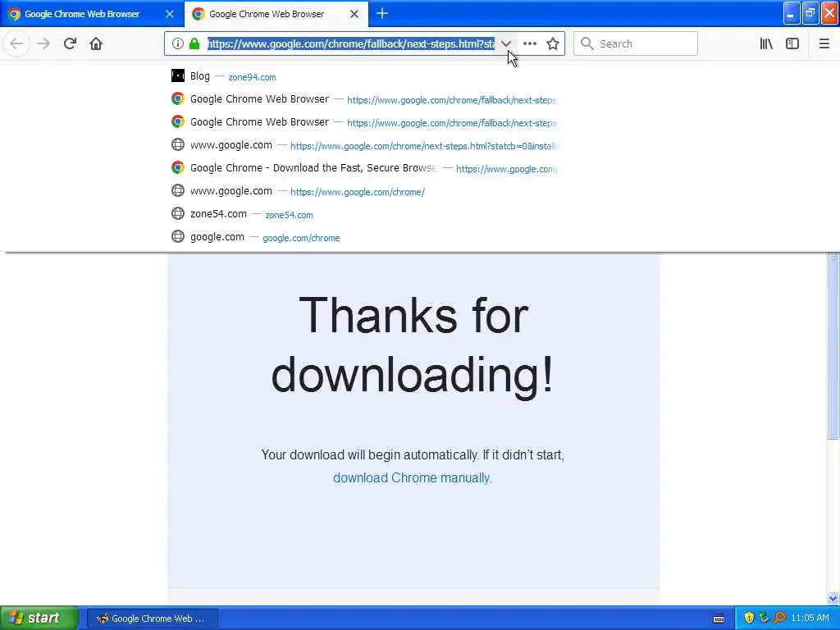Pick the first Google Chrome Web Browser suggestion
Image resolution: width=840 pixels, height=630 pixels.
[363, 99]
